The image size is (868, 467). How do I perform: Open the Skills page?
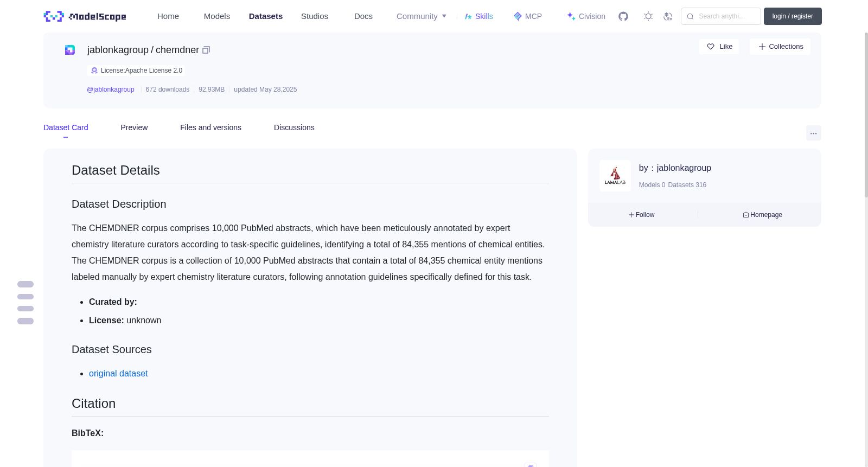478,16
